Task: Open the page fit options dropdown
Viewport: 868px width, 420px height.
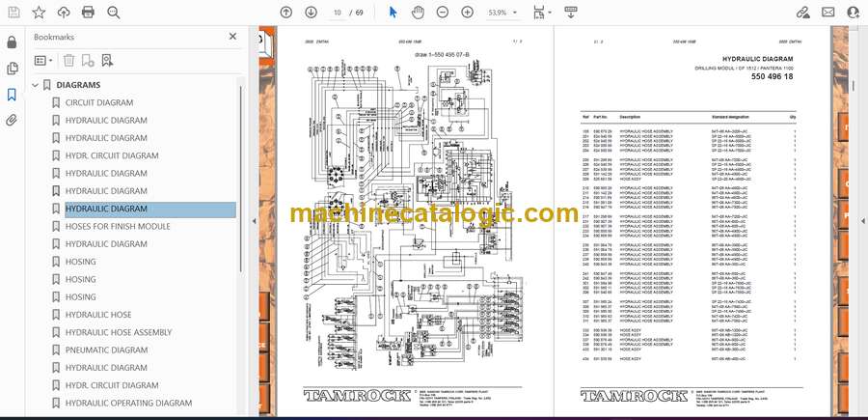Action: pyautogui.click(x=542, y=13)
